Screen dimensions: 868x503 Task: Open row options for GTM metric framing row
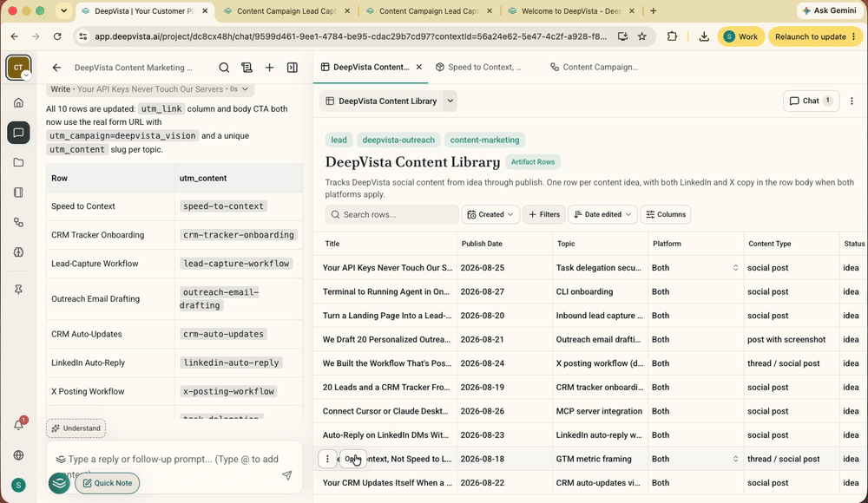327,459
